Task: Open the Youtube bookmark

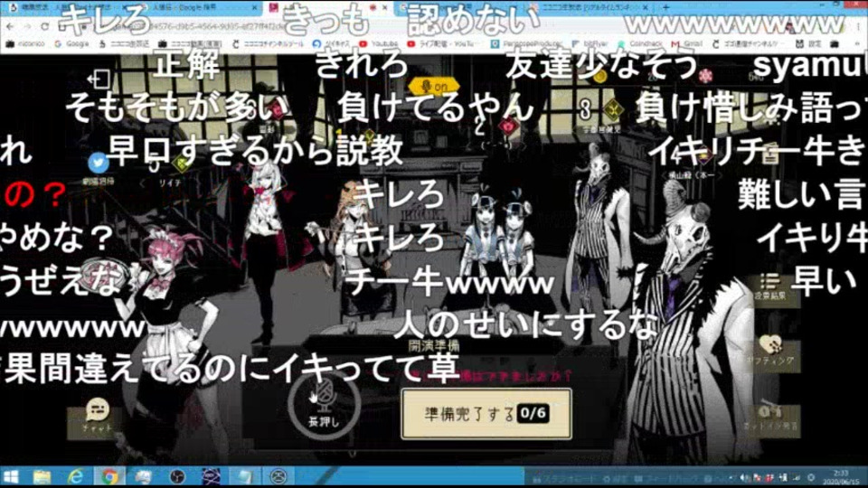Action: click(379, 43)
